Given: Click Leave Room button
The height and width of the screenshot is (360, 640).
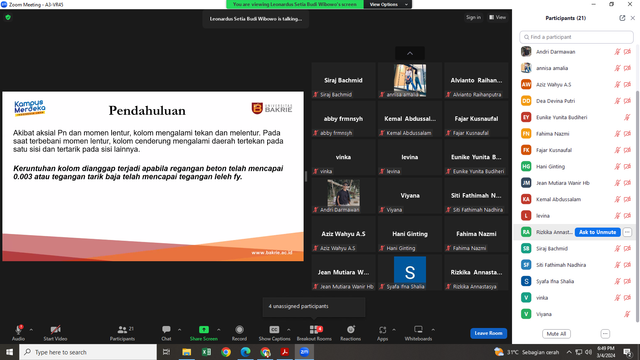Looking at the screenshot, I should click(488, 333).
